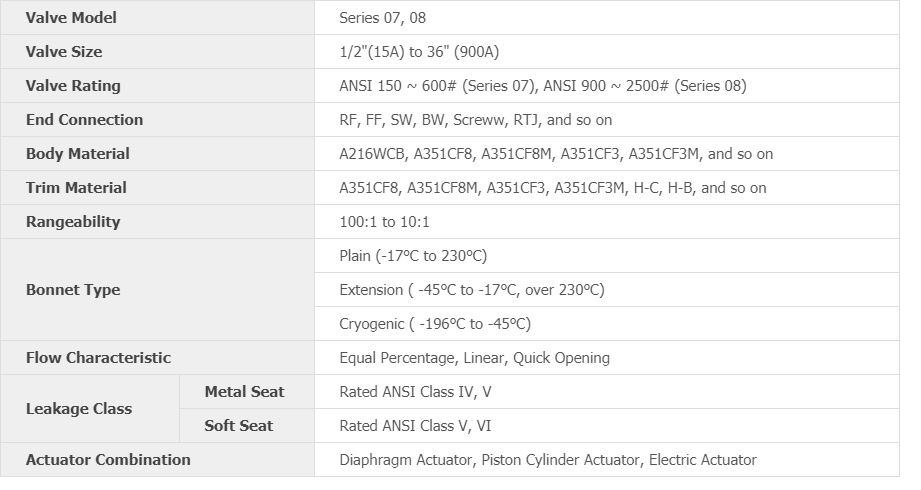This screenshot has width=921, height=490.
Task: Select the 100:1 to 10:1 value
Action: [385, 222]
